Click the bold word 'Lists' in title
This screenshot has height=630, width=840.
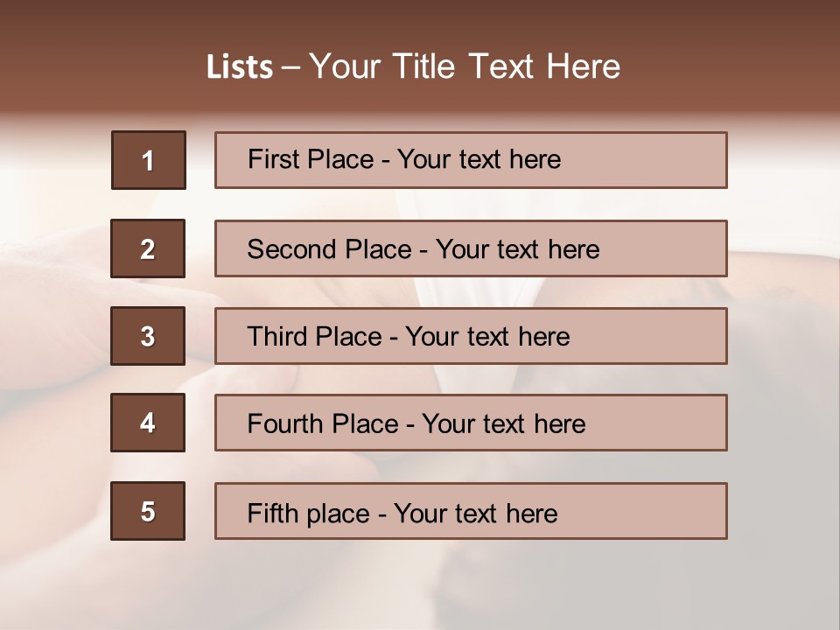coord(239,67)
